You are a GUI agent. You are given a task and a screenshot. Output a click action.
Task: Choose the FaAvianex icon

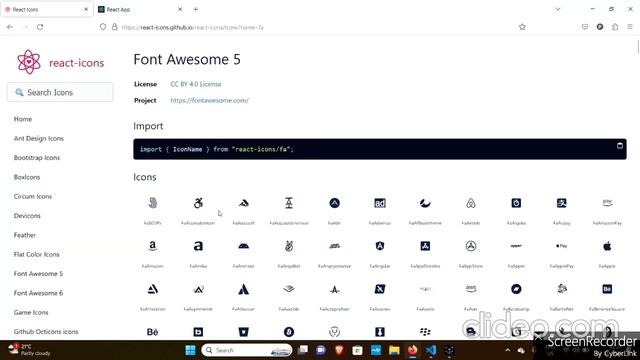[x=380, y=289]
